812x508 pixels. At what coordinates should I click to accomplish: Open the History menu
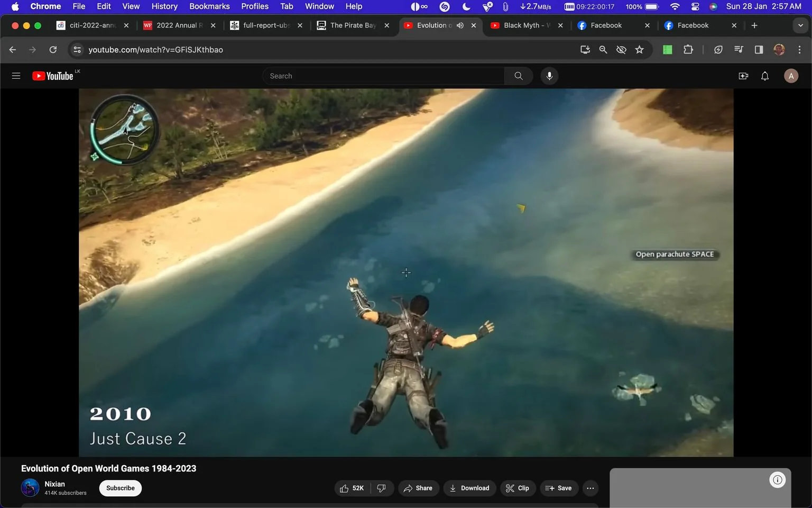point(164,6)
